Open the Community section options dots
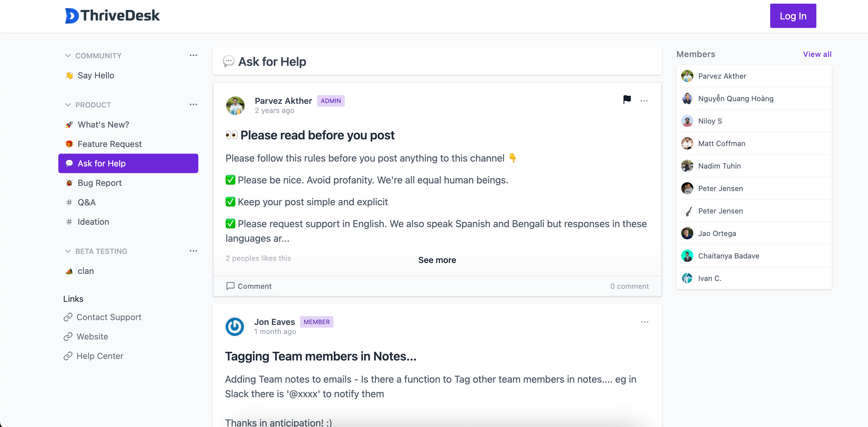The height and width of the screenshot is (427, 868). (x=193, y=55)
